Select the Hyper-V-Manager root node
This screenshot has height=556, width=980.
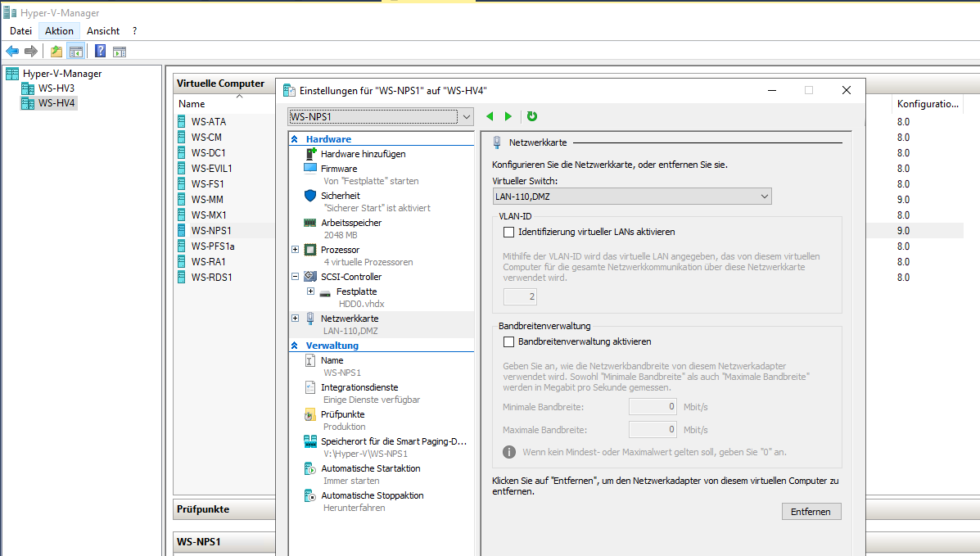pyautogui.click(x=62, y=73)
